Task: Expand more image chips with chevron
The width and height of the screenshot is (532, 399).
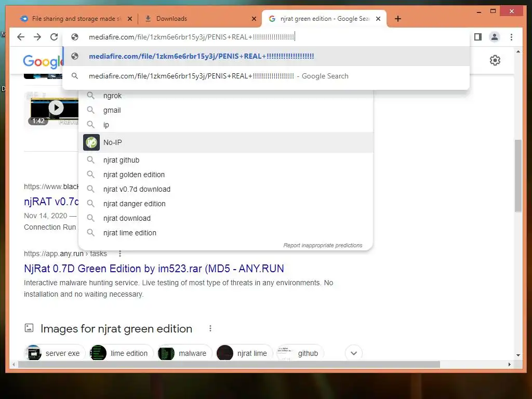Action: [353, 353]
